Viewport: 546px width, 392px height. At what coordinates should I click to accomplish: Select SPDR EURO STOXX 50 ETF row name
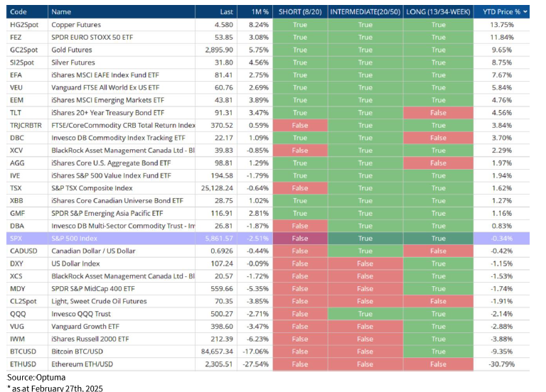click(92, 37)
